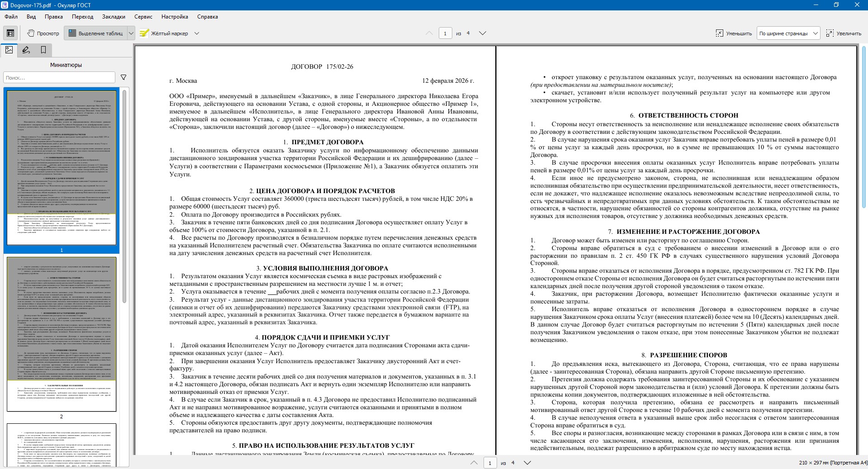Go to previous page in top toolbar

click(429, 33)
